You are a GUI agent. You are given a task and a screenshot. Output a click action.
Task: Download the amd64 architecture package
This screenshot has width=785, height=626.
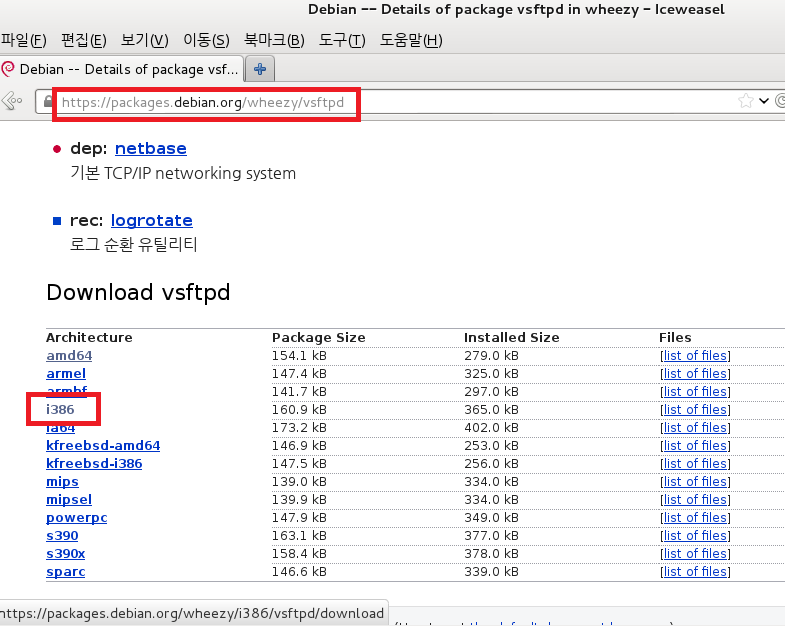[x=69, y=356]
